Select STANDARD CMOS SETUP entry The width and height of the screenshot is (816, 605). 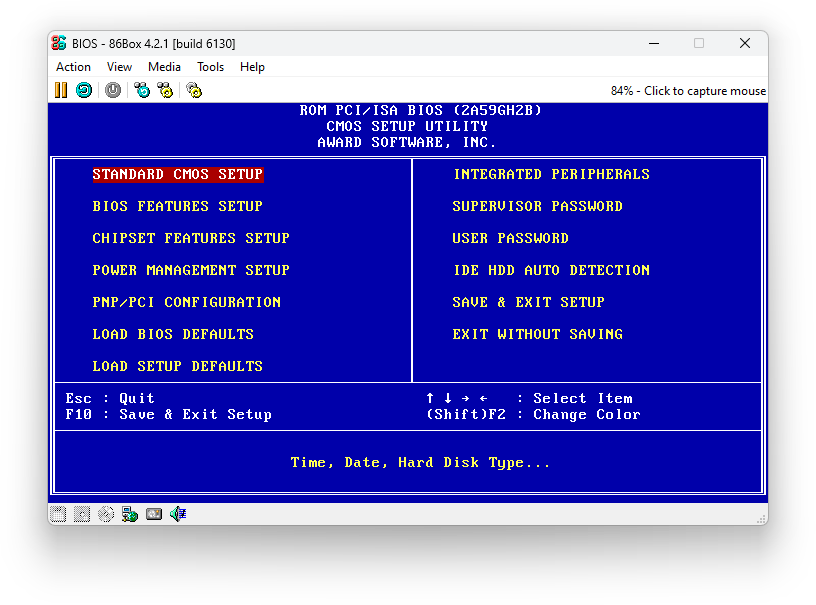coord(178,174)
